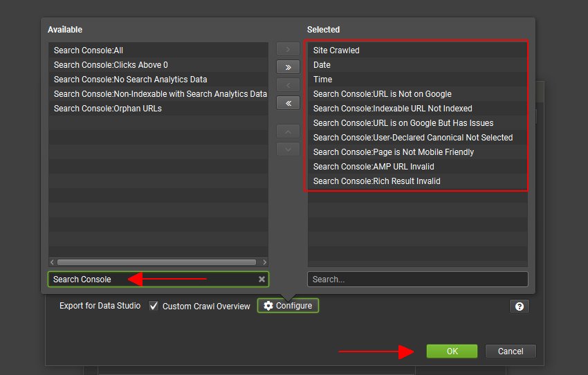Select Search Console:Clicks Above 0
The height and width of the screenshot is (375, 588).
pos(158,65)
